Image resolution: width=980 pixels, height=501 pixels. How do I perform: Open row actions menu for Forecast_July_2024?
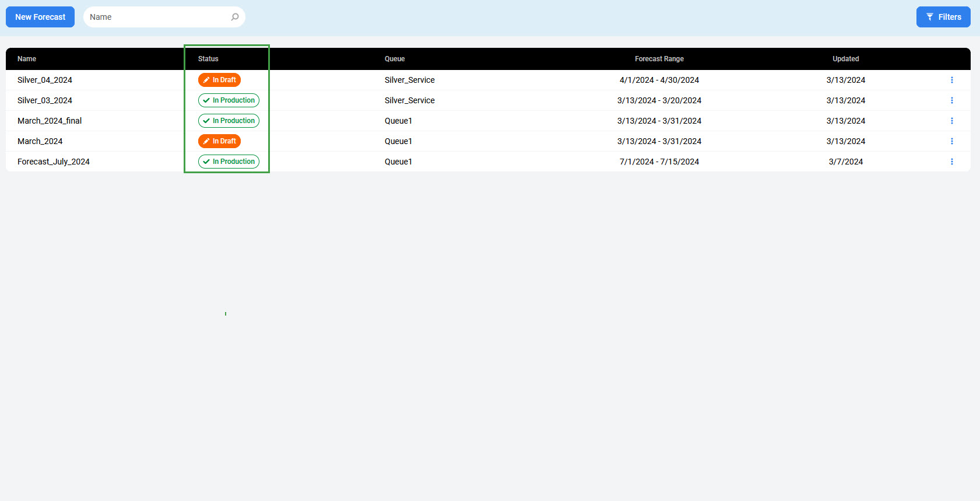tap(951, 162)
